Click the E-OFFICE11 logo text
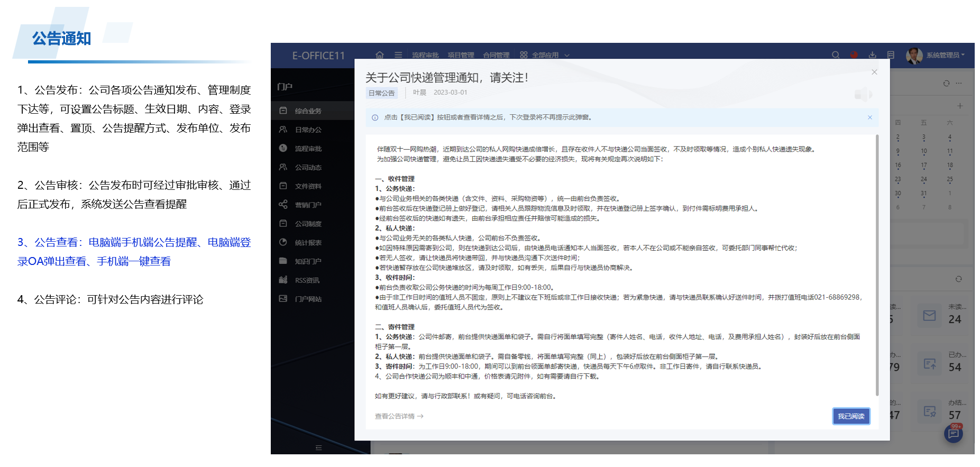This screenshot has width=980, height=467. coord(318,56)
